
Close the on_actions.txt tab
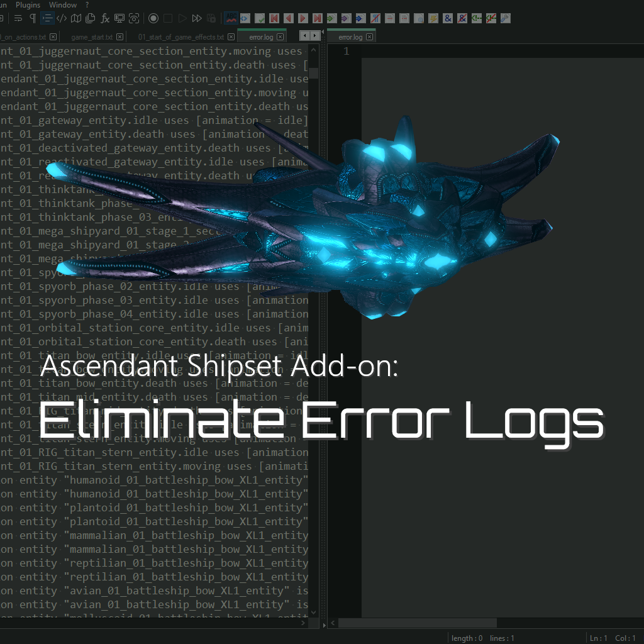pyautogui.click(x=53, y=37)
